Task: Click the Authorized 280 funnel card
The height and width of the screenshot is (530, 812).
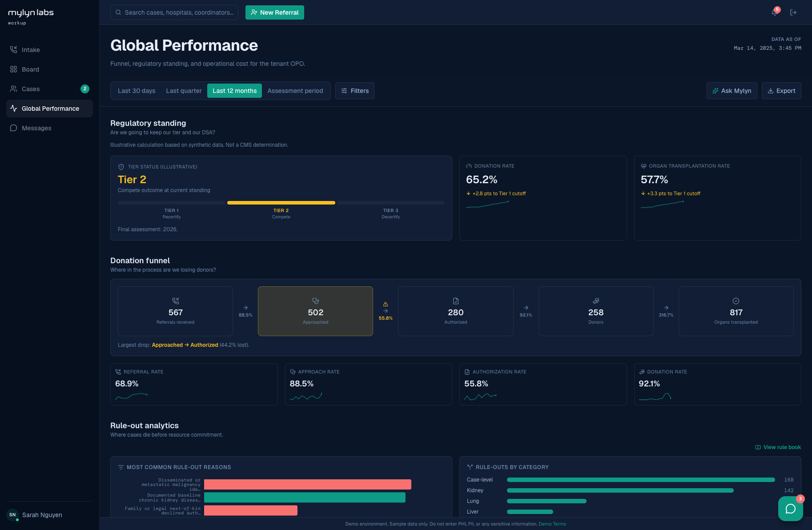Action: click(x=456, y=311)
